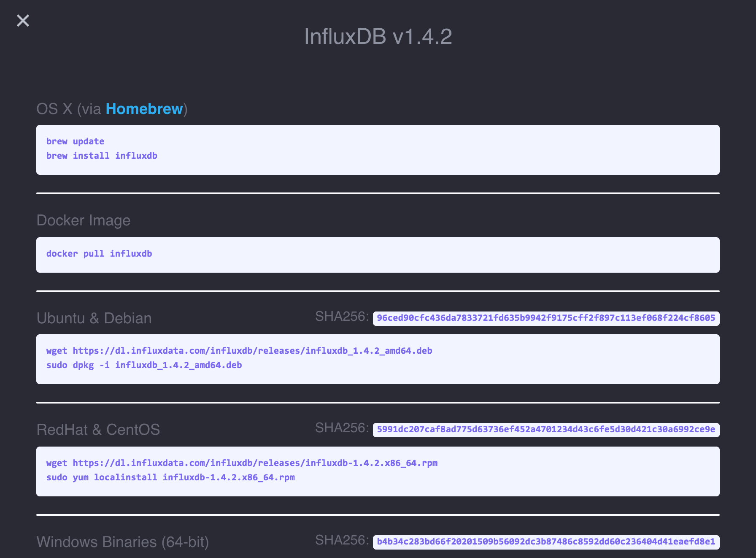Click the wget influxdb-1.4.2.x86_64.rpm command

point(242,463)
